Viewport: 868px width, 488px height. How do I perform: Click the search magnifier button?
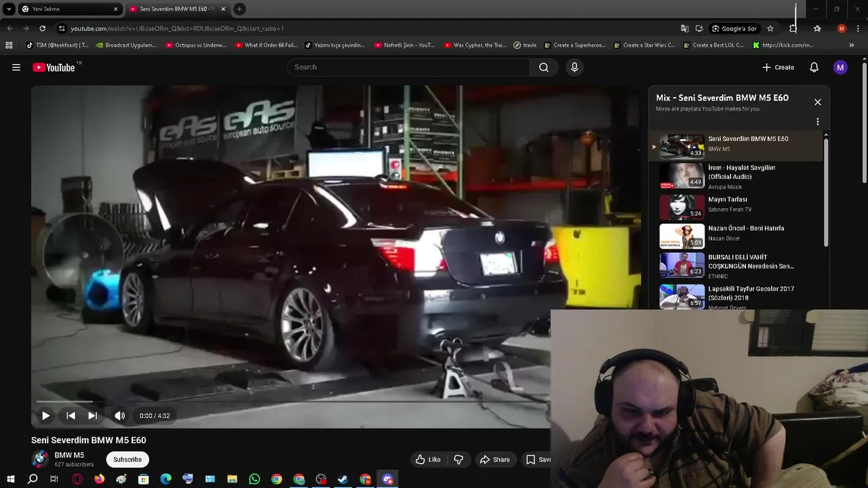[x=544, y=67]
